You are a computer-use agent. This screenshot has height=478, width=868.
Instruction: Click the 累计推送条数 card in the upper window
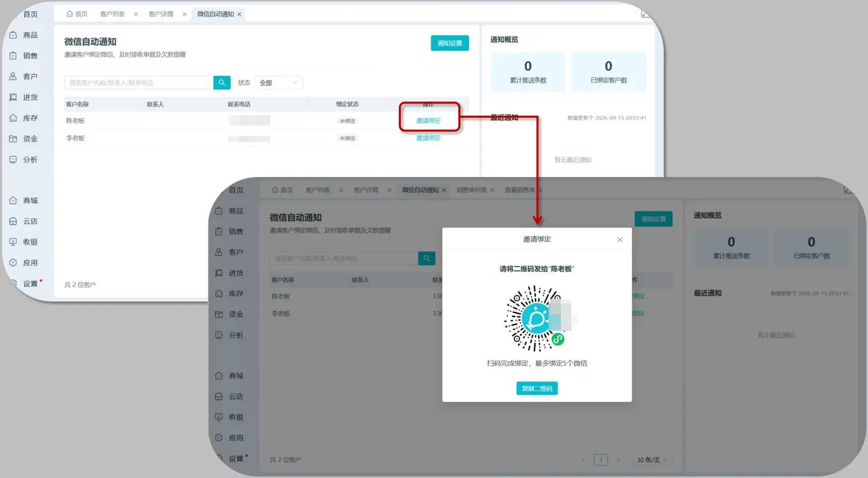click(528, 72)
